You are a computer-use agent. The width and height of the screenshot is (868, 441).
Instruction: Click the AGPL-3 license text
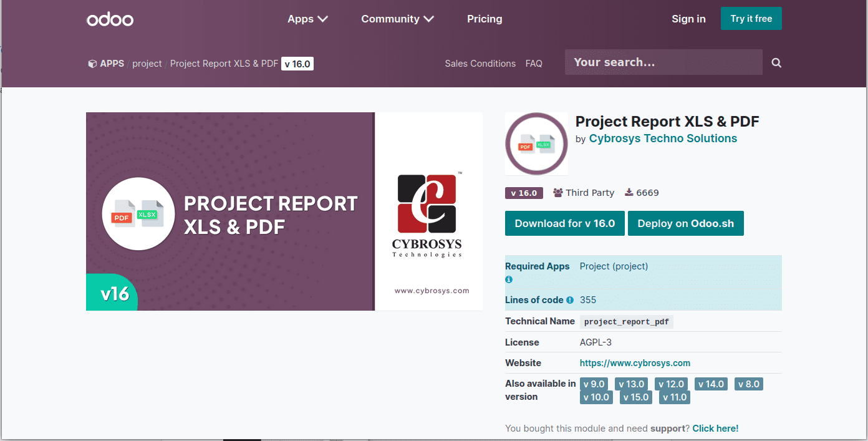pyautogui.click(x=597, y=342)
